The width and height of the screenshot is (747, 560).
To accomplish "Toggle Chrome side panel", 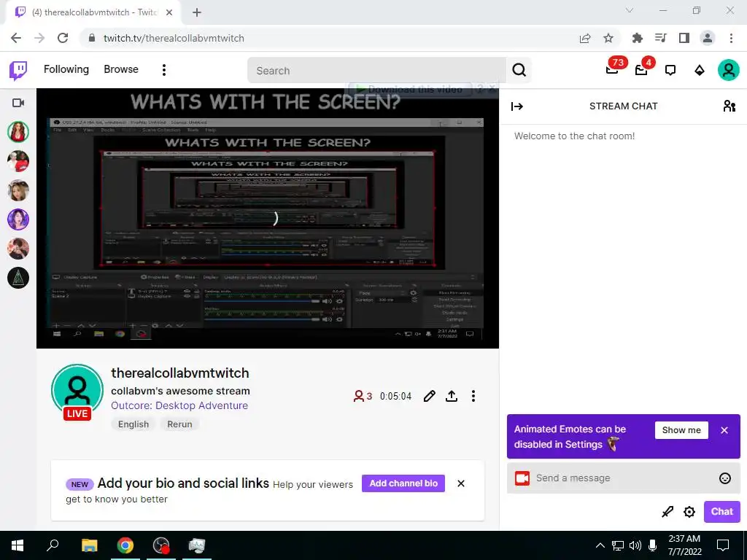I will 684,38.
